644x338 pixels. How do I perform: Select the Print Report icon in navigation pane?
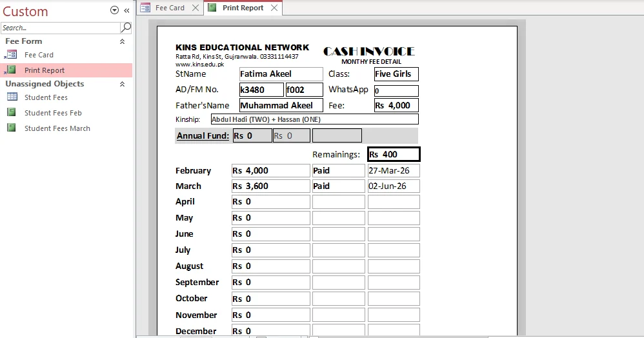tap(12, 70)
